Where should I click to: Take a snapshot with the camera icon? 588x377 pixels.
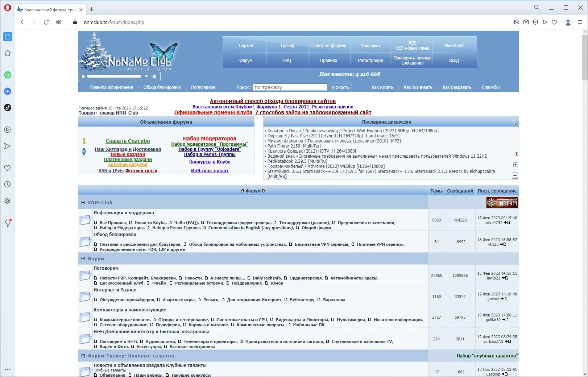(x=526, y=22)
